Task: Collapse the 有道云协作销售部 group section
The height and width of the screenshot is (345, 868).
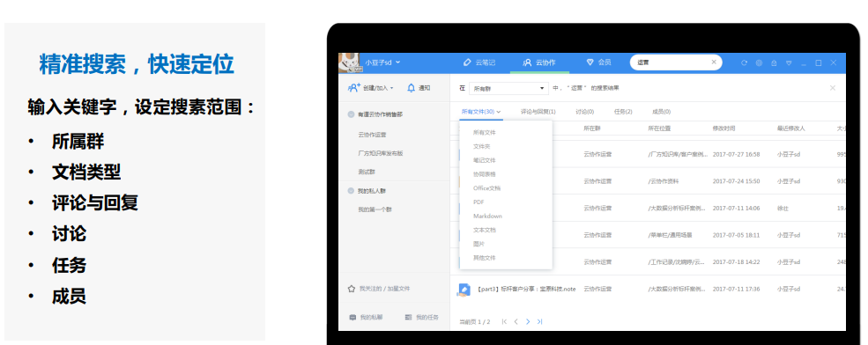Action: click(351, 114)
